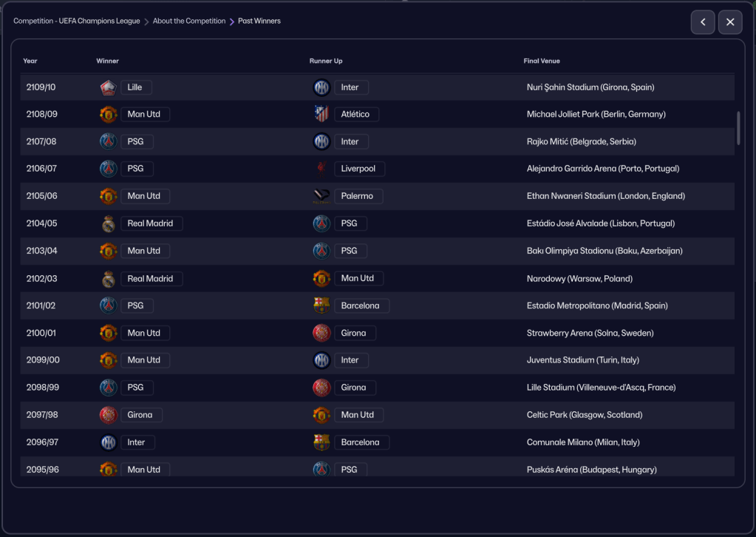This screenshot has width=756, height=537.
Task: Click the Final Venue column header
Action: pyautogui.click(x=542, y=61)
